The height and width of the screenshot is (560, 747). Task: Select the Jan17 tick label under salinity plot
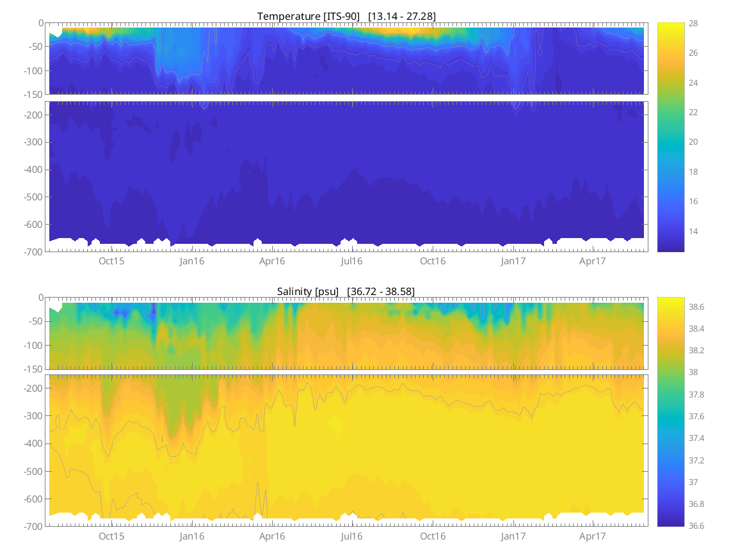(x=513, y=536)
